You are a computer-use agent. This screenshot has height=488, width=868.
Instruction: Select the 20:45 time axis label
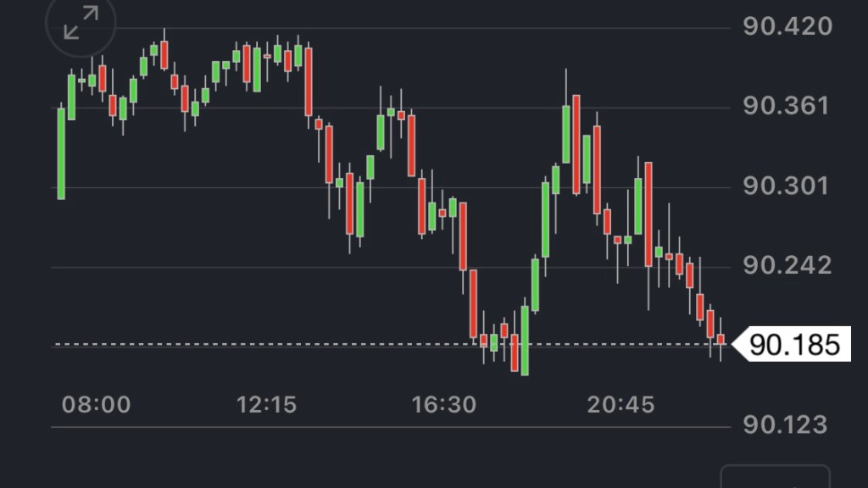(x=621, y=405)
